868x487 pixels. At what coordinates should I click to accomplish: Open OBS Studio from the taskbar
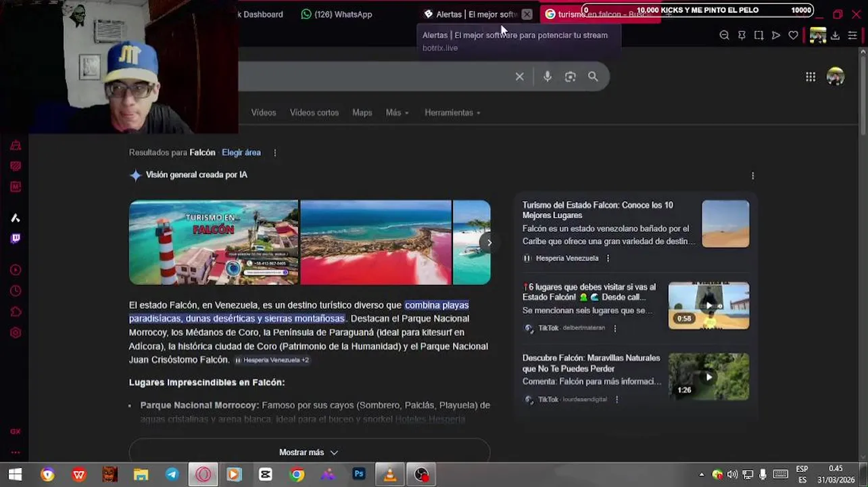(x=421, y=474)
